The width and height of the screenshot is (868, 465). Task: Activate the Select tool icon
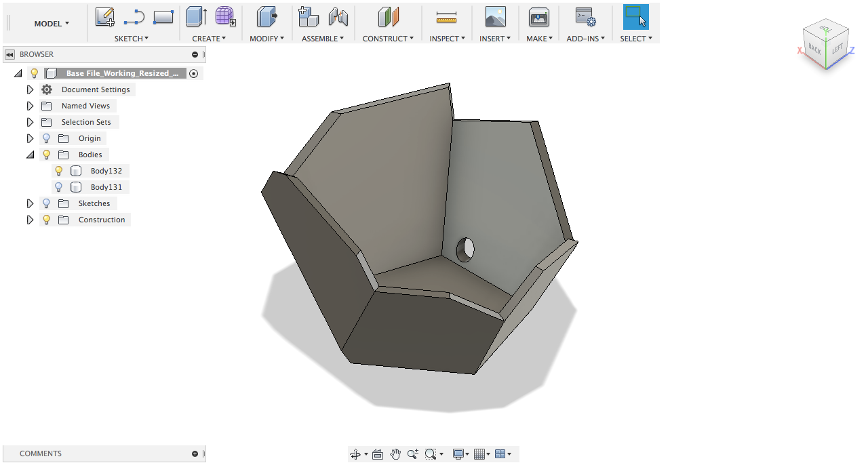tap(636, 17)
